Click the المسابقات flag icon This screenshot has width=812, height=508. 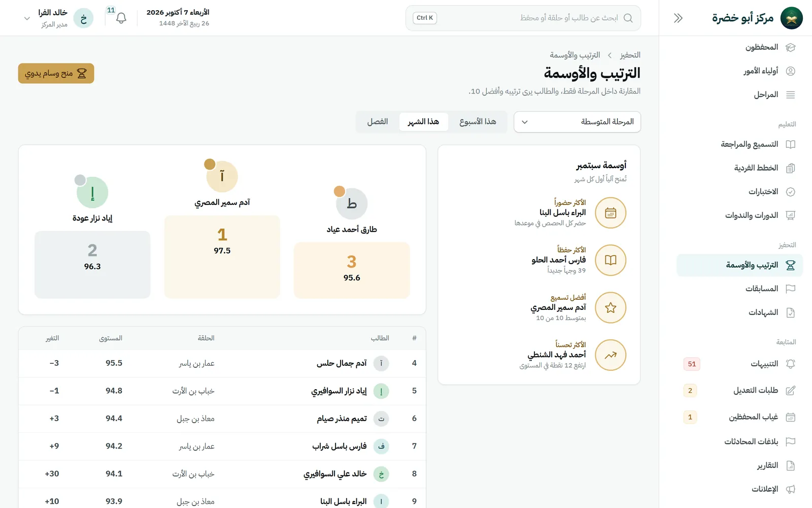coord(790,289)
